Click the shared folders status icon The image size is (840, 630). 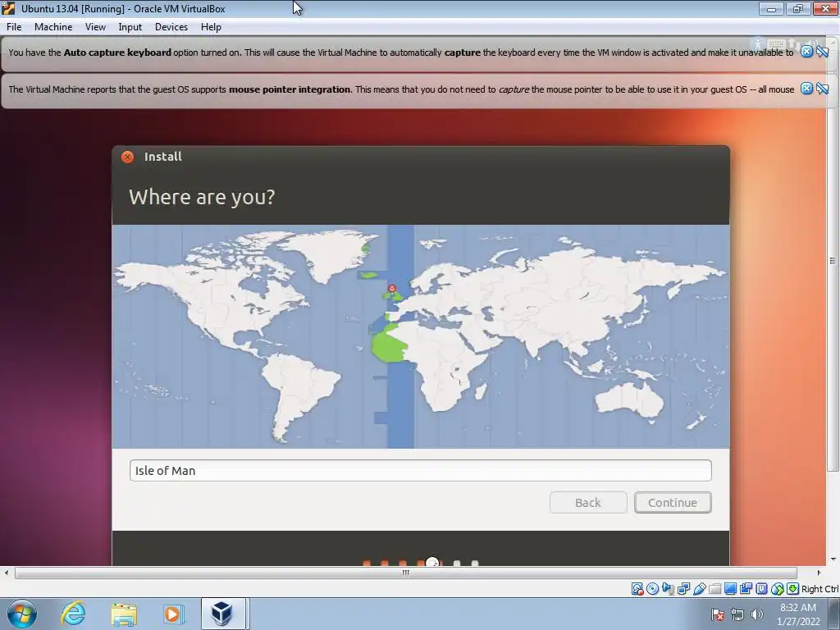(x=714, y=589)
